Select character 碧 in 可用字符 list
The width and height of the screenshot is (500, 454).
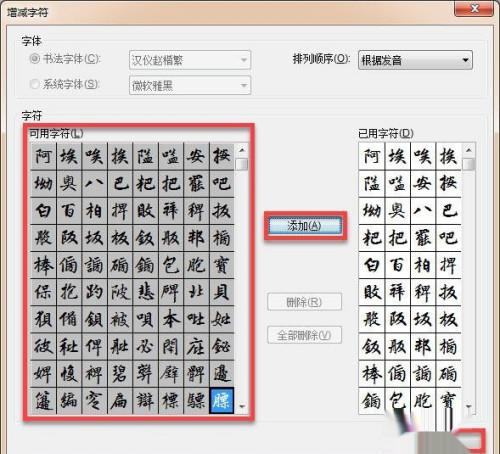click(120, 374)
